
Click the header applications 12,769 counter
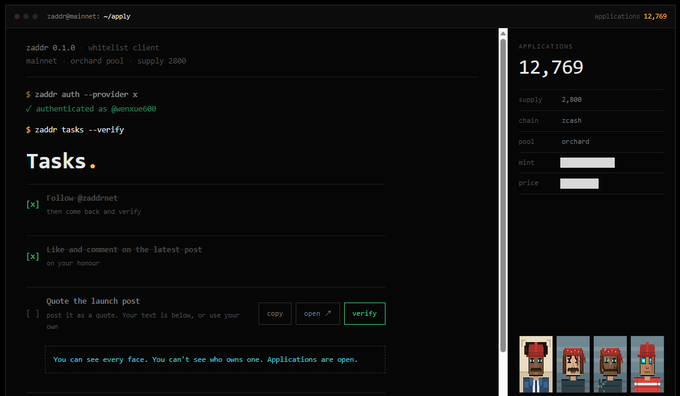pyautogui.click(x=631, y=16)
